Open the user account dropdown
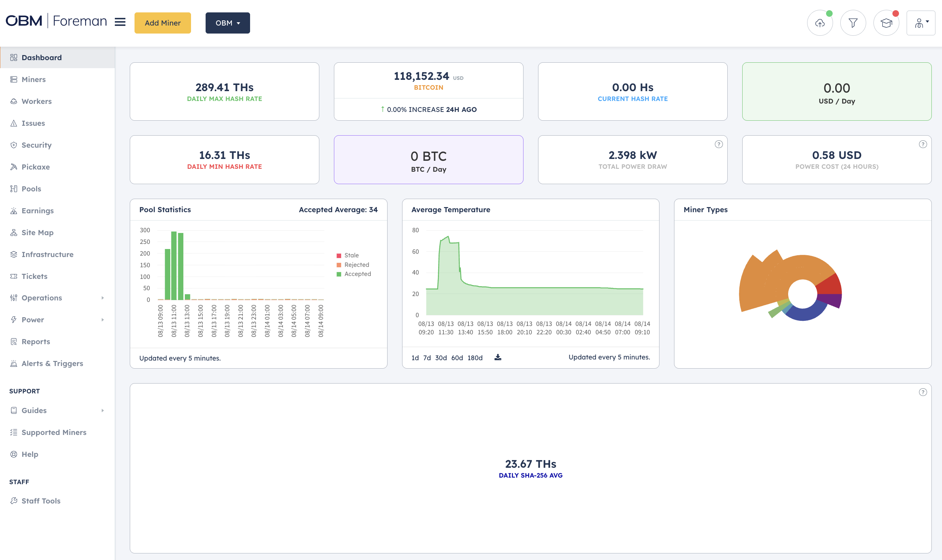This screenshot has width=942, height=560. [920, 23]
